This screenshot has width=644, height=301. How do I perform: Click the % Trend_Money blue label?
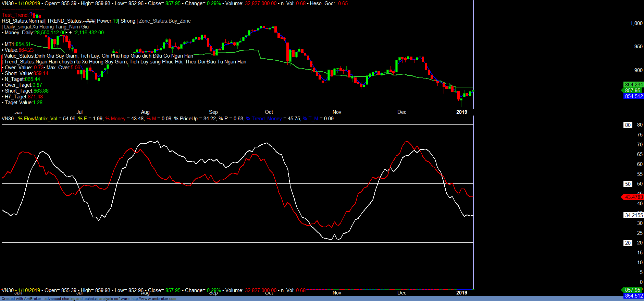click(x=264, y=119)
